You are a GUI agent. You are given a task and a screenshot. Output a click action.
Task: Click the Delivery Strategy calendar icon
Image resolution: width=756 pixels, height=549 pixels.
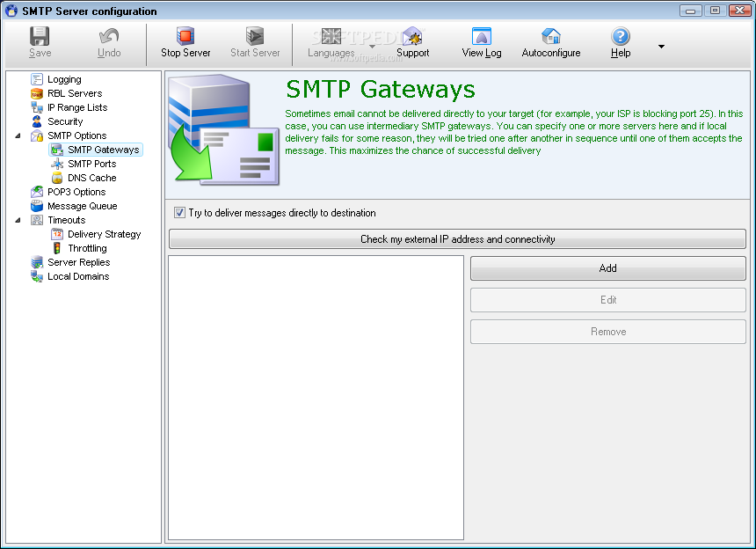click(57, 234)
